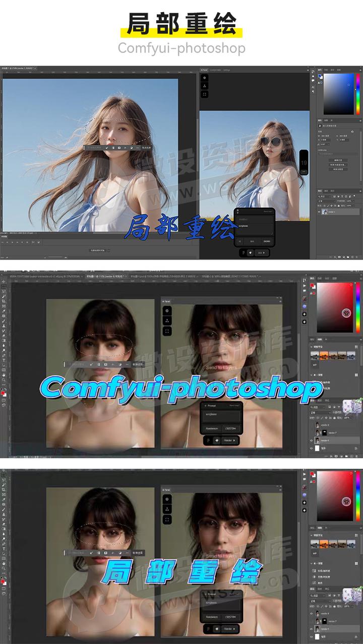The image size is (363, 644).
Task: Select the render 1 layer thumbnail in top screenshot
Action: pos(325,212)
